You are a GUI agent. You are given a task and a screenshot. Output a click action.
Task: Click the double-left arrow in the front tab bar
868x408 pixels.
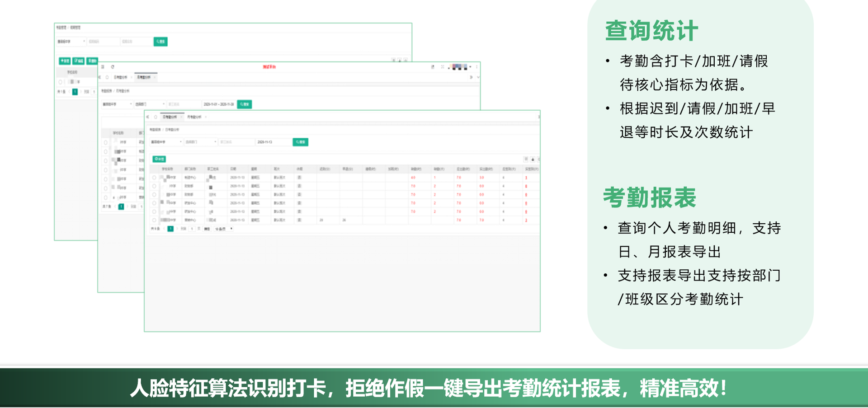tap(148, 117)
